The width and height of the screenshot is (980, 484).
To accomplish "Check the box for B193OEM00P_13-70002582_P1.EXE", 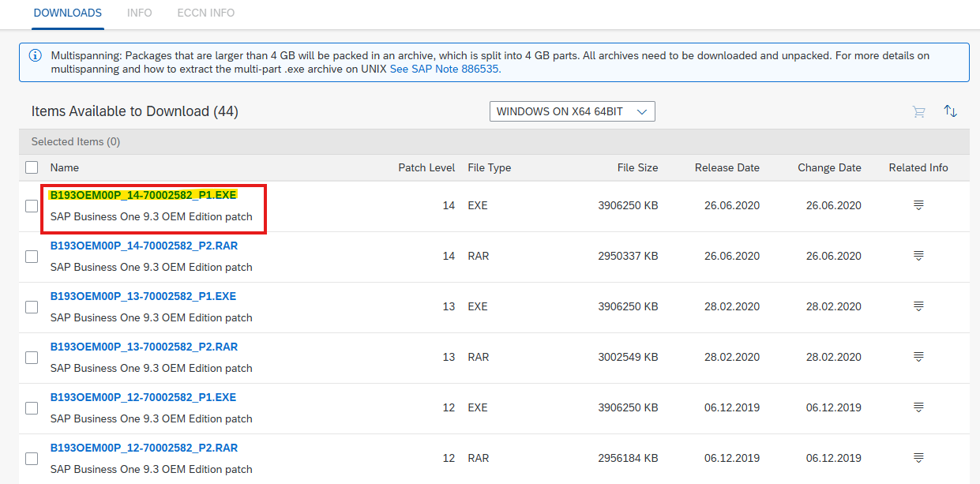I will [x=32, y=307].
